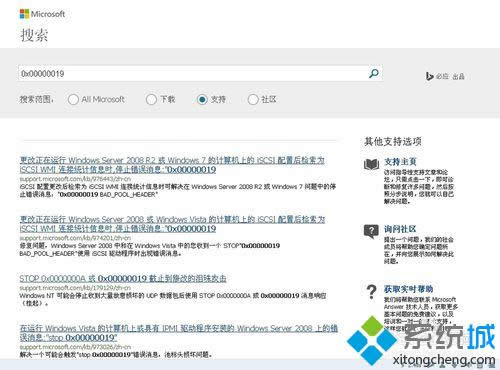The width and height of the screenshot is (500, 370).
Task: Select the 下载 radio button
Action: click(x=151, y=99)
